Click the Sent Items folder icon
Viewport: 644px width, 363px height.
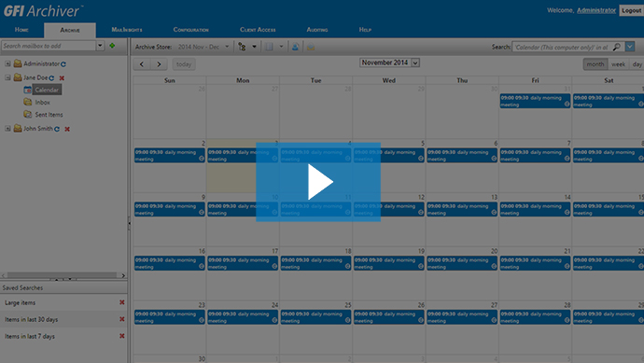coord(27,114)
